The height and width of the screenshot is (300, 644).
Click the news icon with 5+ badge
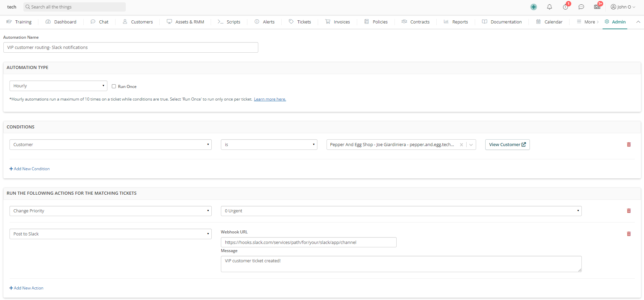[x=597, y=7]
